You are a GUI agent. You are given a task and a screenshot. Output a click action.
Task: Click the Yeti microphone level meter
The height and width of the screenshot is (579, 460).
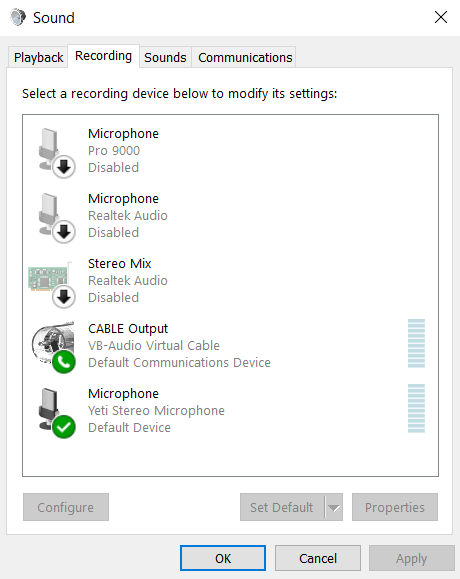pyautogui.click(x=416, y=408)
